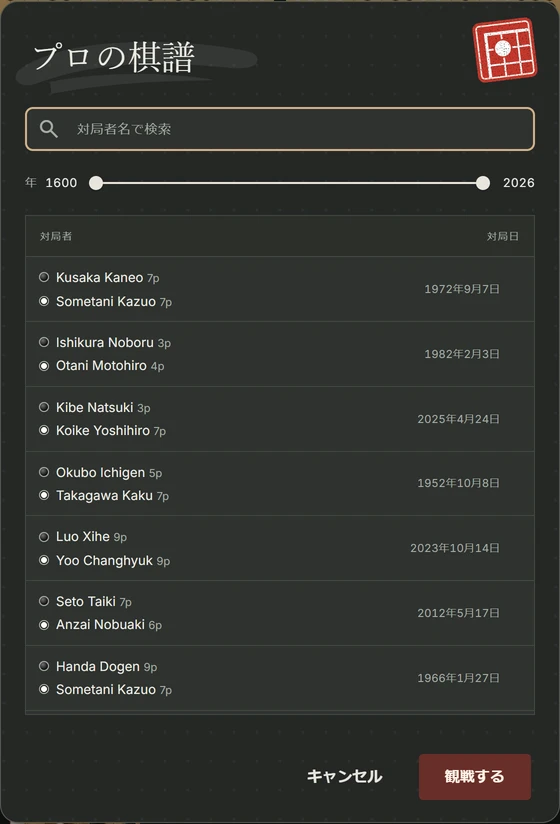
Task: Select Otani Motohiro 4p player name
Action: click(x=110, y=366)
